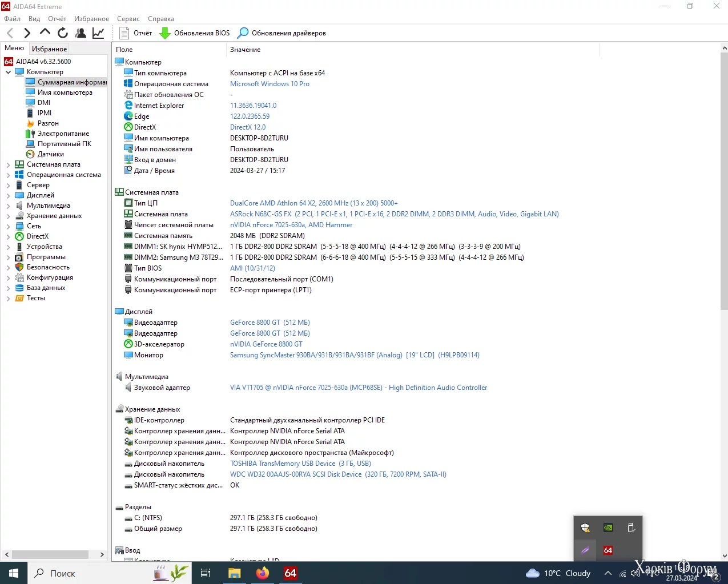This screenshot has height=584, width=728.
Task: Click the Forward navigation arrow in toolbar
Action: pyautogui.click(x=27, y=33)
